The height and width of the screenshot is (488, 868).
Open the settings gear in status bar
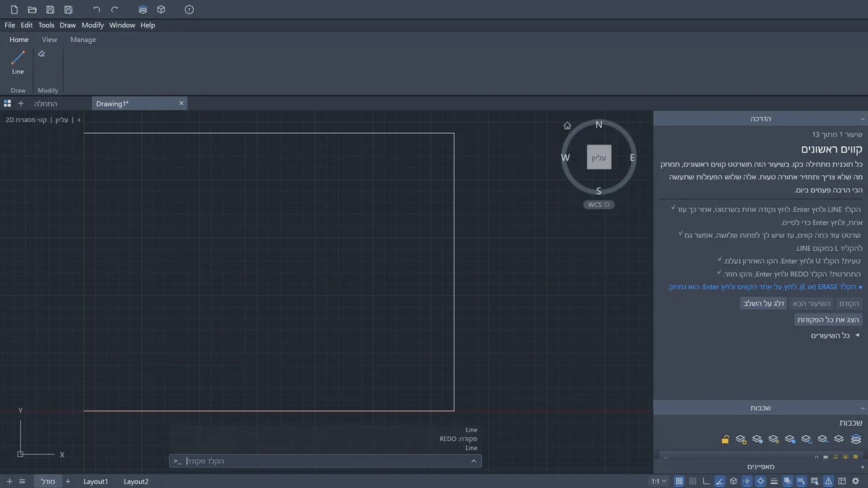click(855, 481)
